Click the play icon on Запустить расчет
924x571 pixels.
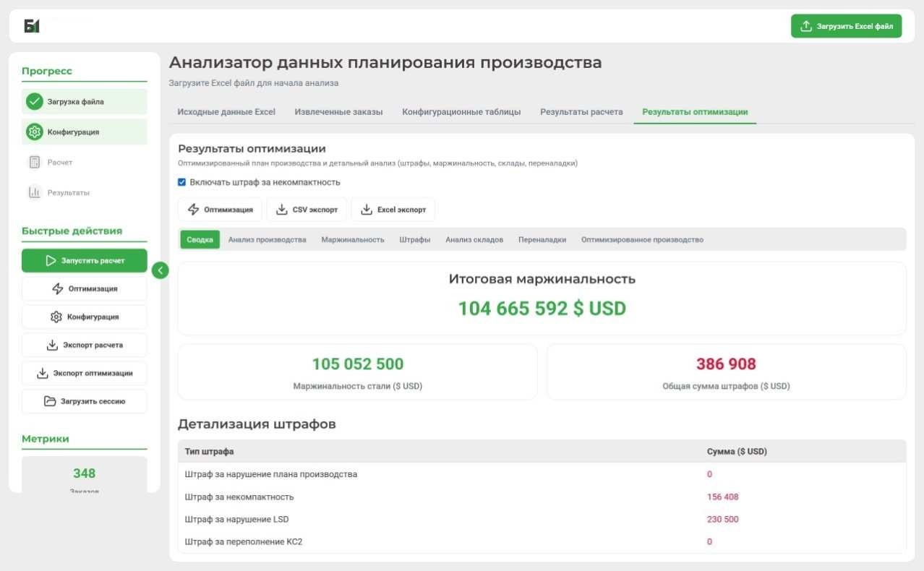pos(51,260)
